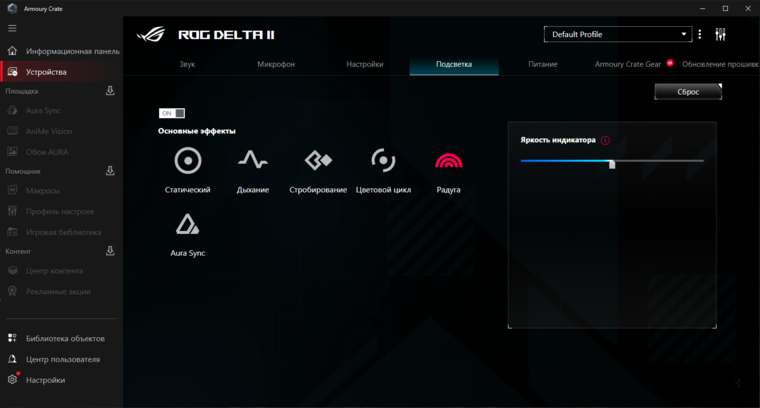Choose the Breathing effect icon
The height and width of the screenshot is (408, 760).
point(253,160)
